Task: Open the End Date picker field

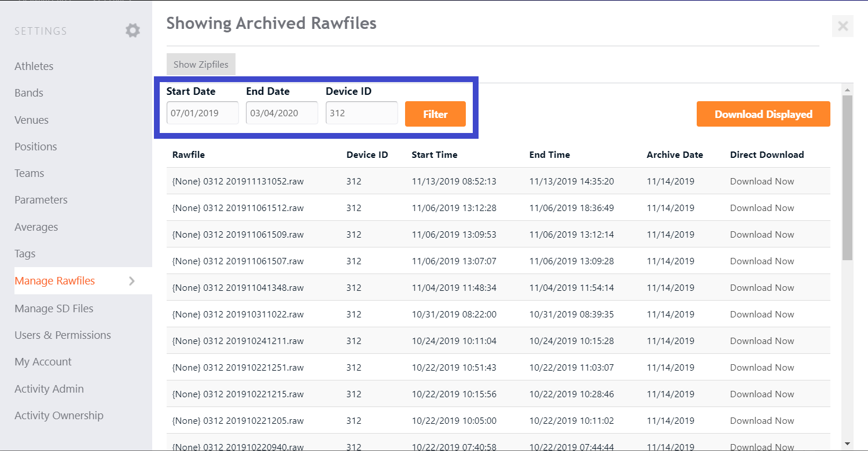Action: coord(281,112)
